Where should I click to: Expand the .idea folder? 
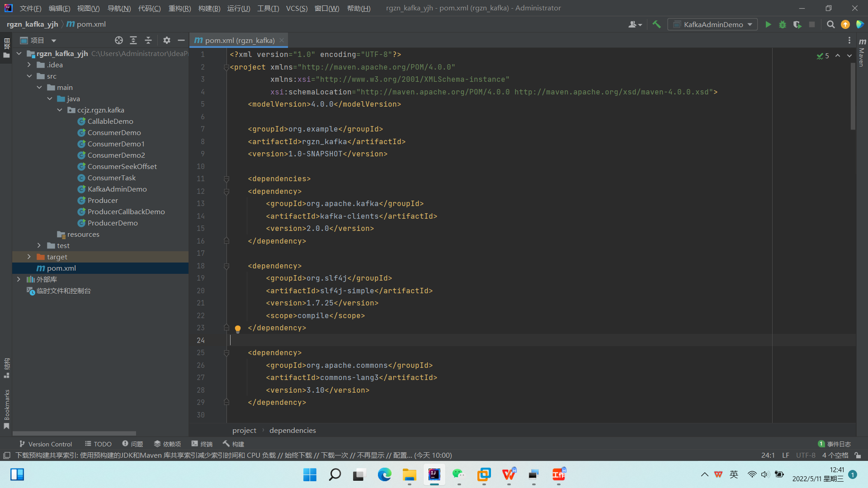point(29,65)
